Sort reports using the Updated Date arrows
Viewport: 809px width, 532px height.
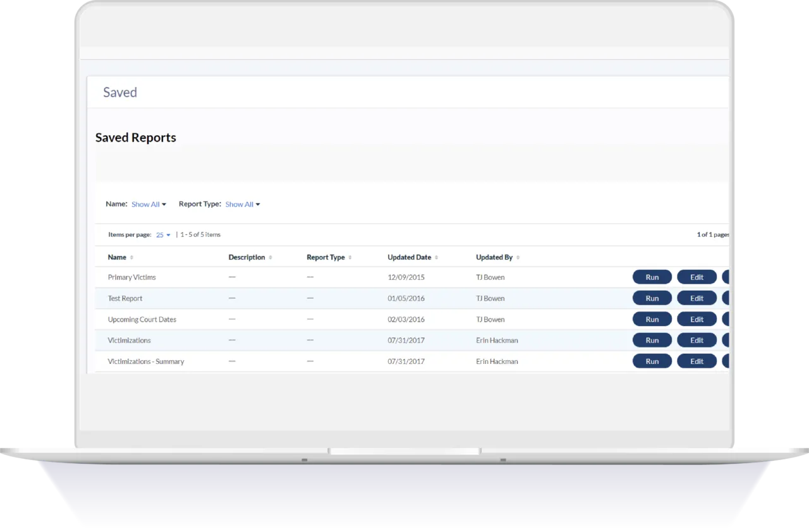tap(437, 258)
